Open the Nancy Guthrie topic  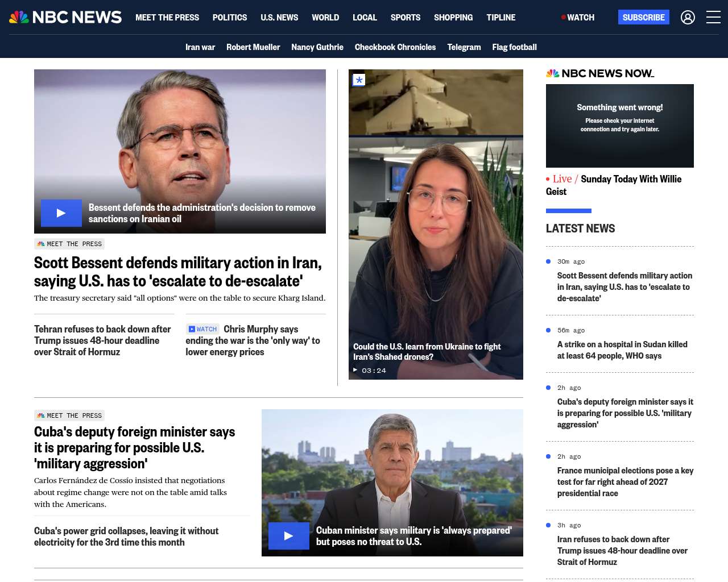[317, 47]
